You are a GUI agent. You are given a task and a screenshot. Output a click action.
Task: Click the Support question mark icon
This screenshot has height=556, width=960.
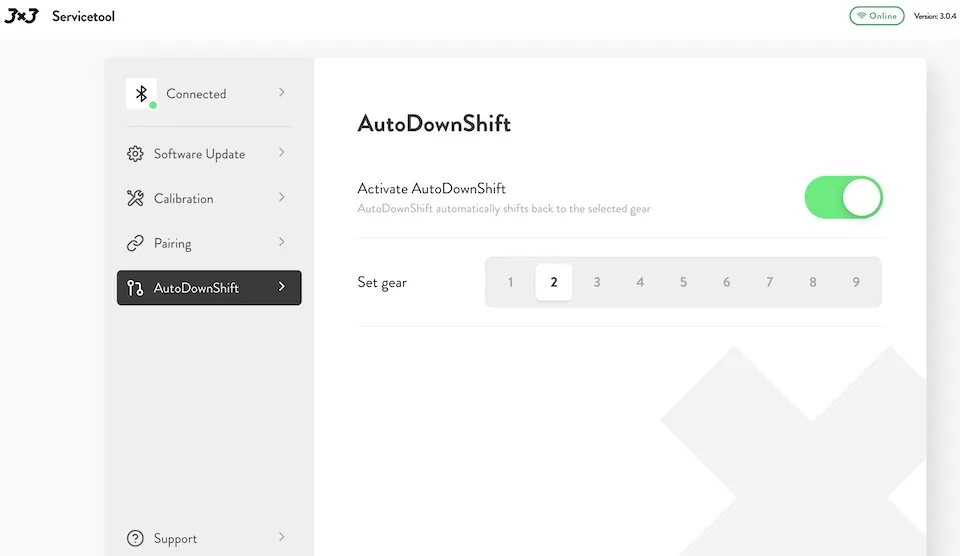(135, 538)
